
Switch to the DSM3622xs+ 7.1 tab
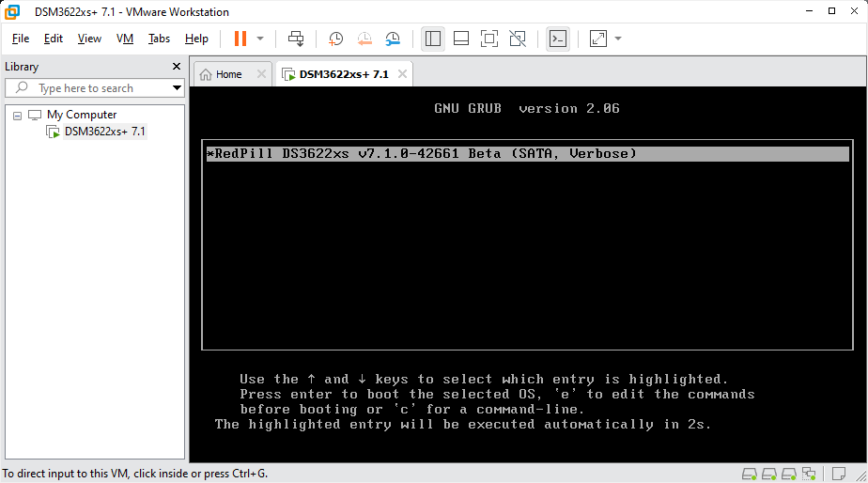pyautogui.click(x=344, y=74)
